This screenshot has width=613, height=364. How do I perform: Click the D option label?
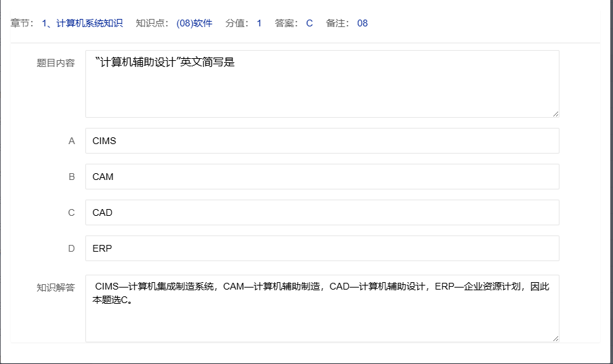point(72,248)
